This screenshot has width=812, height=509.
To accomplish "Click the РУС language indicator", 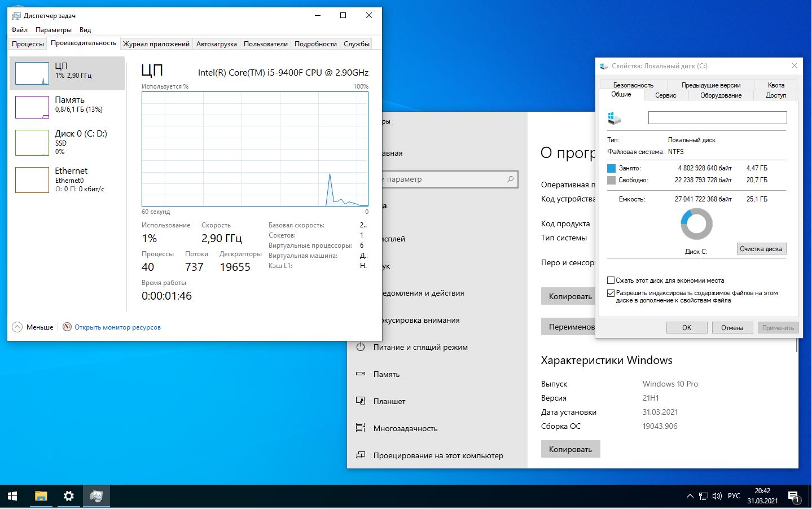I will (x=734, y=496).
